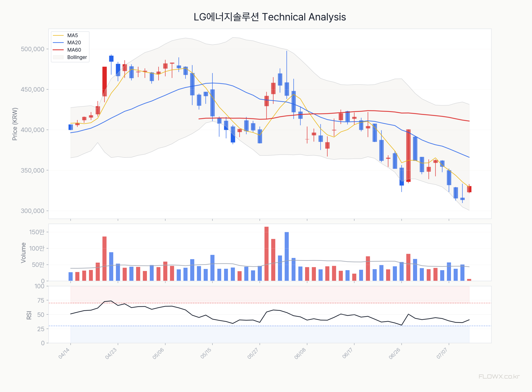Screen dimensions: 532x392
Task: Click the 100 tick on the RSI axis
Action: (39, 286)
